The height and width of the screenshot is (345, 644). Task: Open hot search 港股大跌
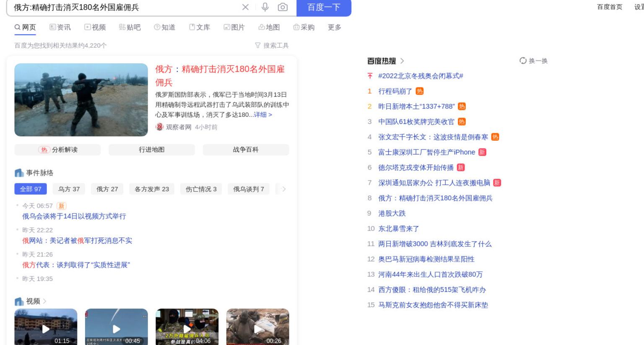(392, 214)
